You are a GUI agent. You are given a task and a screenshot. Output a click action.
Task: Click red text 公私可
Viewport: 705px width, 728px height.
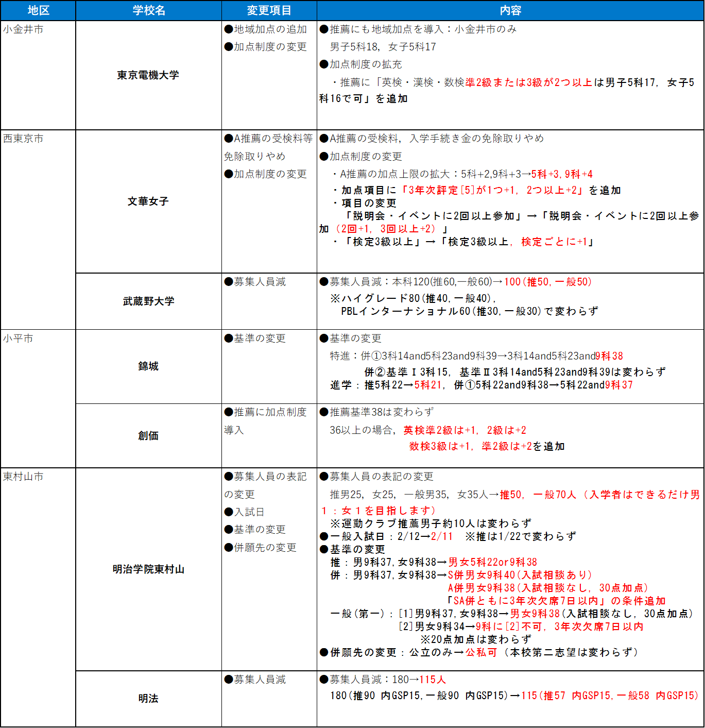click(x=481, y=652)
